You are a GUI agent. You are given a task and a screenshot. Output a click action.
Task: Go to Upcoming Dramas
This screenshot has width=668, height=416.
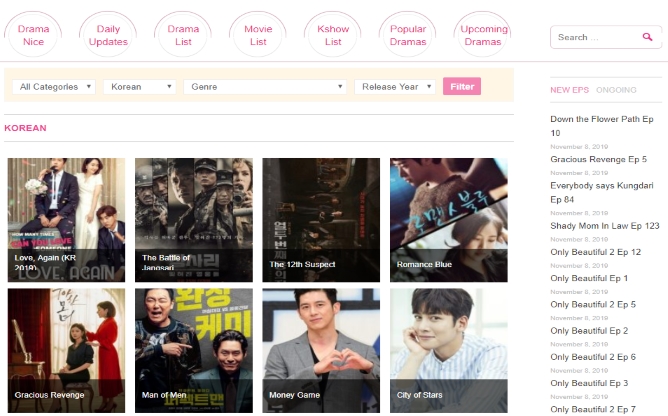coord(483,35)
